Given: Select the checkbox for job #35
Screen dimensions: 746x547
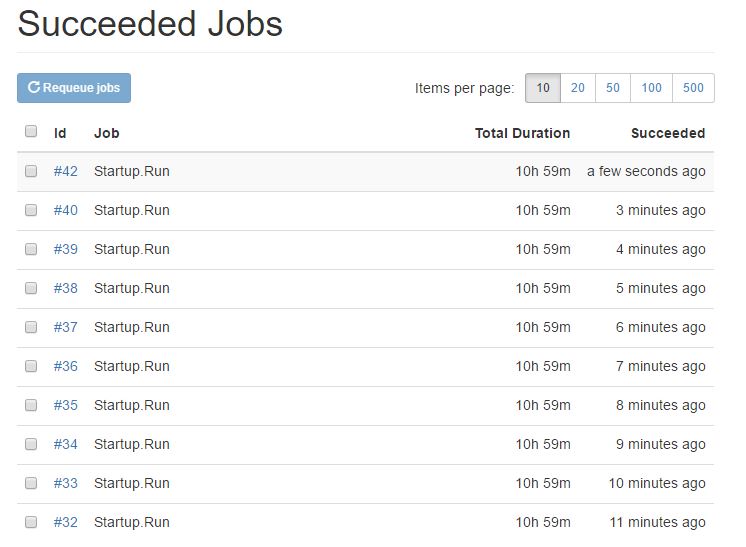Looking at the screenshot, I should pos(31,405).
